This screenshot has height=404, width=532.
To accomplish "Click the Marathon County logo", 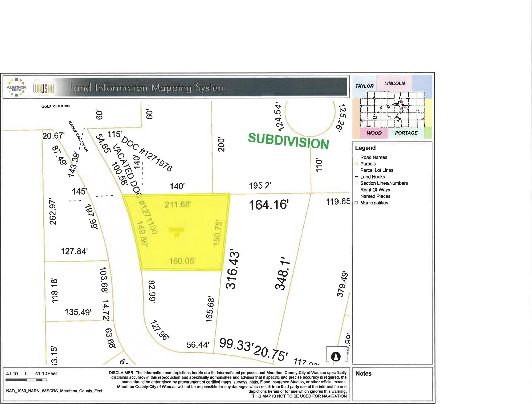I will 16,87.
